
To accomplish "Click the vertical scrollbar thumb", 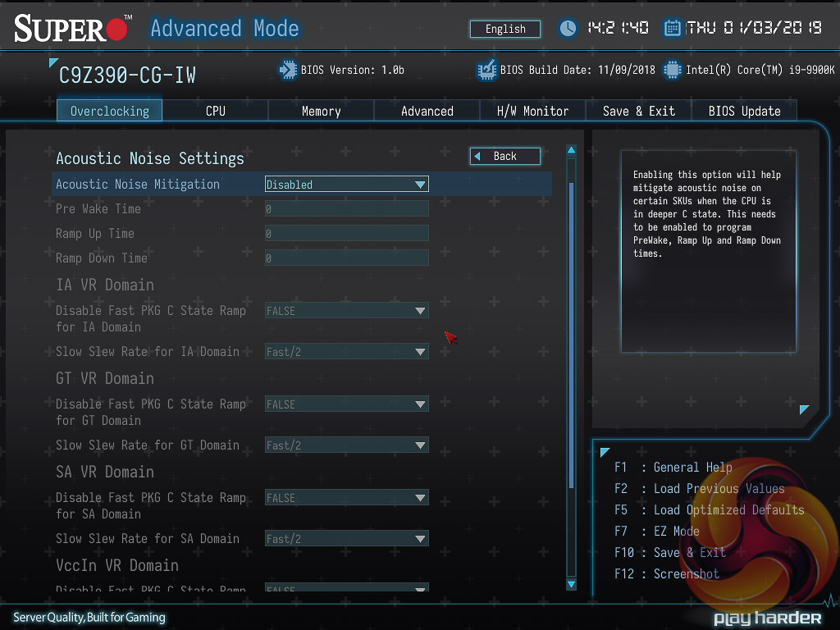I will 571,328.
